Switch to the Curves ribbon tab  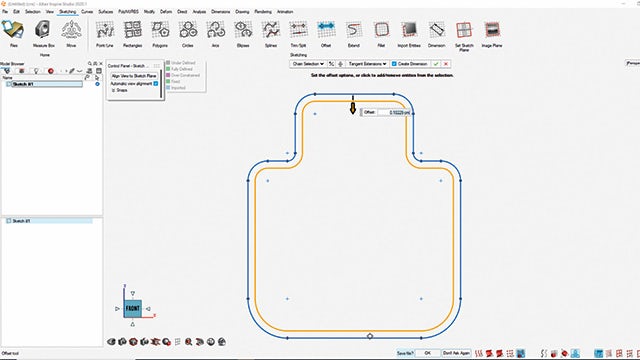[x=87, y=12]
